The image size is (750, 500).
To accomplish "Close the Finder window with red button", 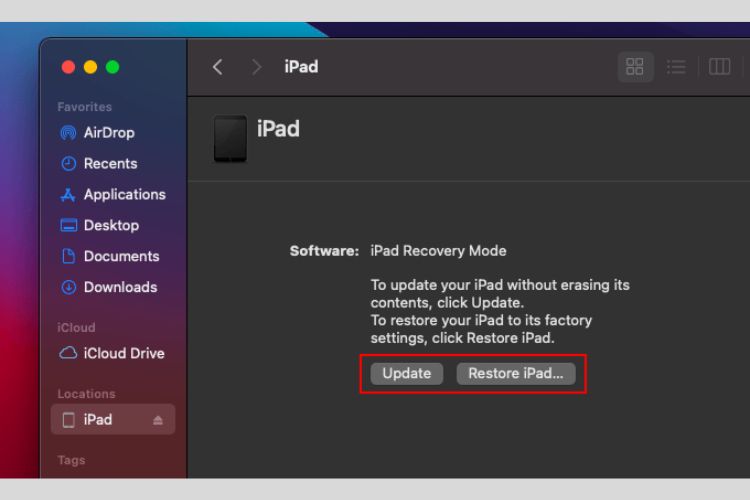I will coord(69,67).
